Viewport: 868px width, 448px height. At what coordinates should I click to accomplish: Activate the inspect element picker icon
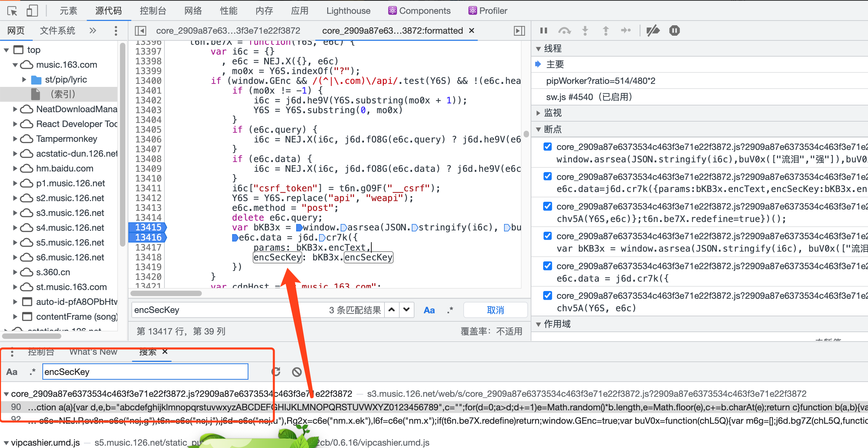click(12, 11)
